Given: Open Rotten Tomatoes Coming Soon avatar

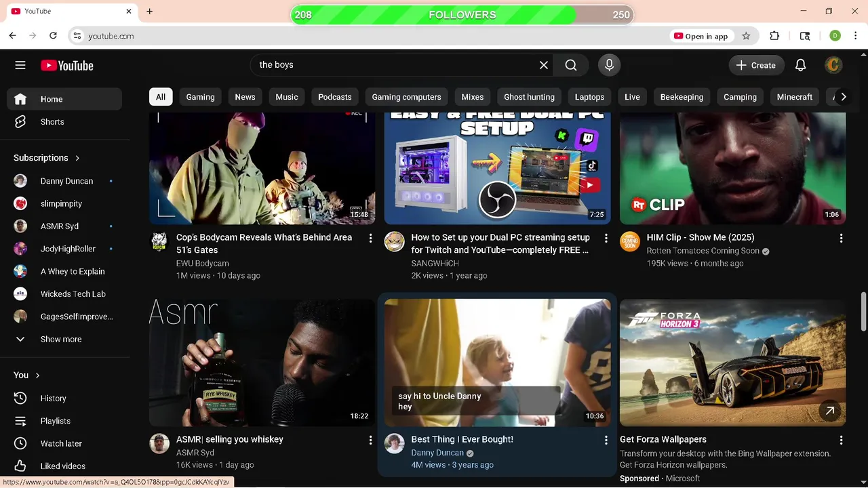Looking at the screenshot, I should [630, 242].
